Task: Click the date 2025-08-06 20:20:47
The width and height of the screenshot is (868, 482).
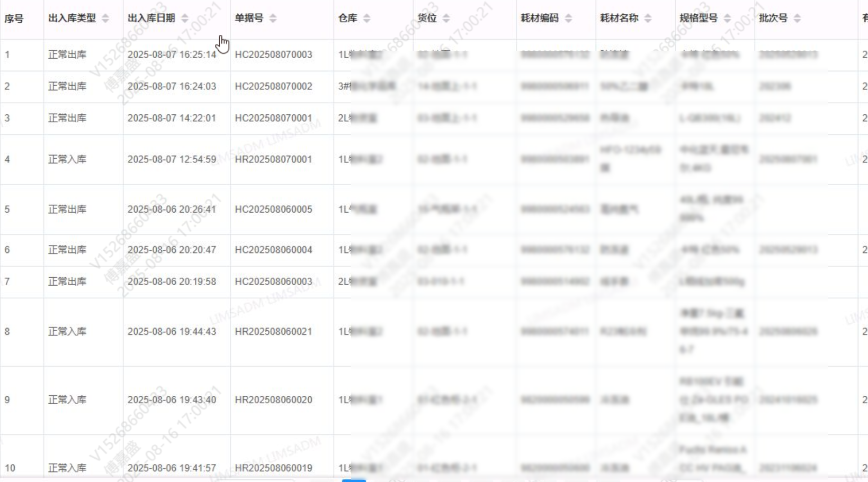Action: [172, 250]
